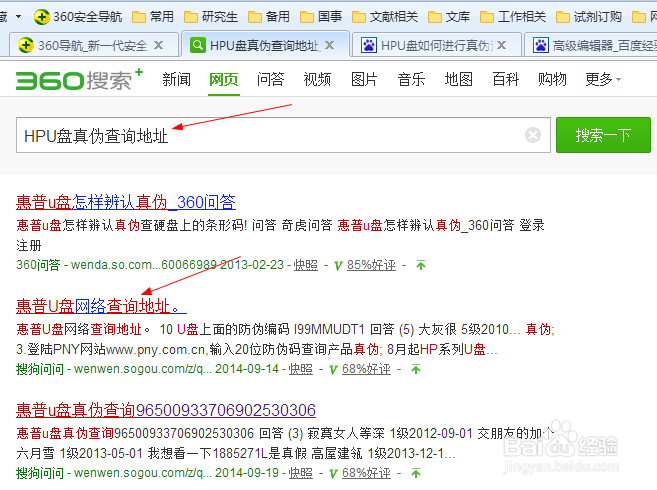Open the 视频 search category
The height and width of the screenshot is (490, 657).
(x=317, y=79)
